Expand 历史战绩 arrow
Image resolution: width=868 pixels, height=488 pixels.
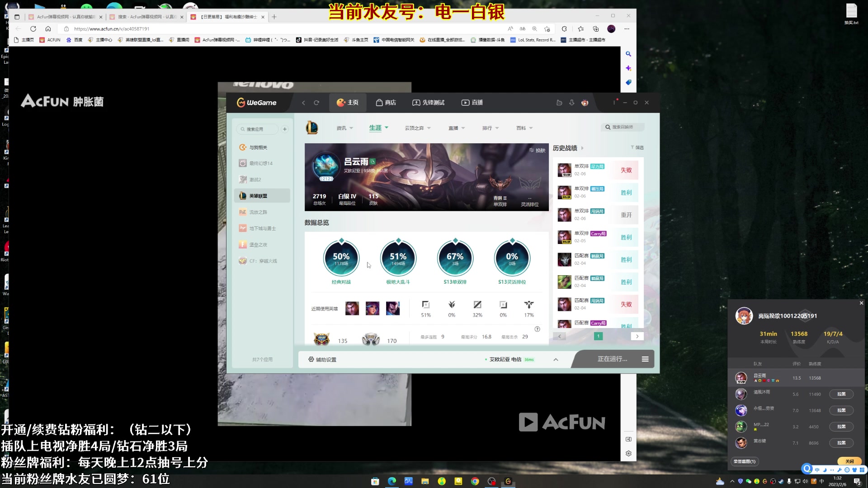click(582, 148)
